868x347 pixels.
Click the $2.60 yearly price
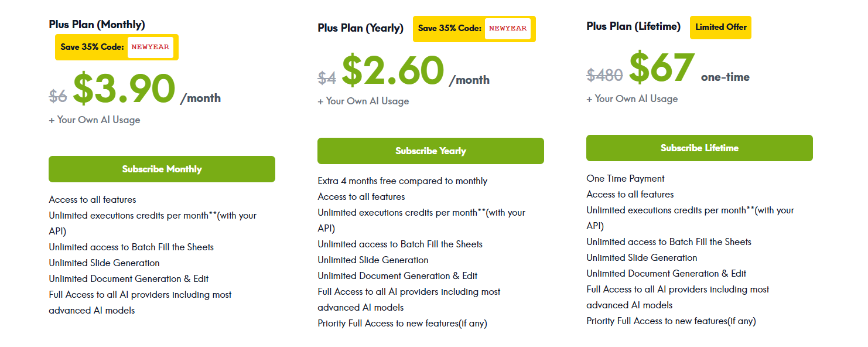click(x=393, y=71)
